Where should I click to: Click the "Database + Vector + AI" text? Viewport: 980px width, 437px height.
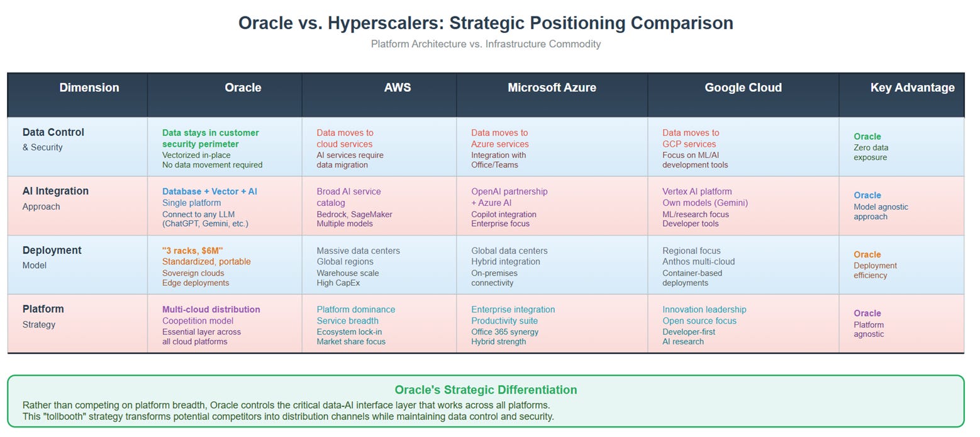pos(209,191)
